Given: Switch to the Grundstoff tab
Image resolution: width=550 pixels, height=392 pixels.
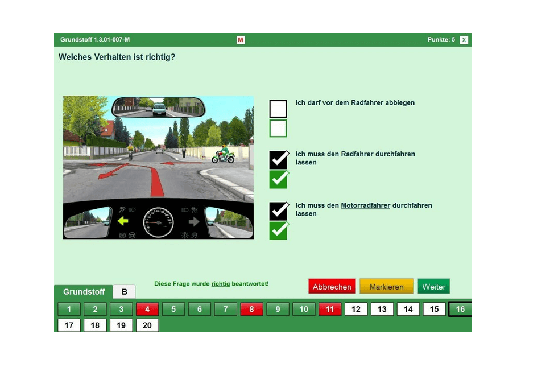Looking at the screenshot, I should (84, 292).
